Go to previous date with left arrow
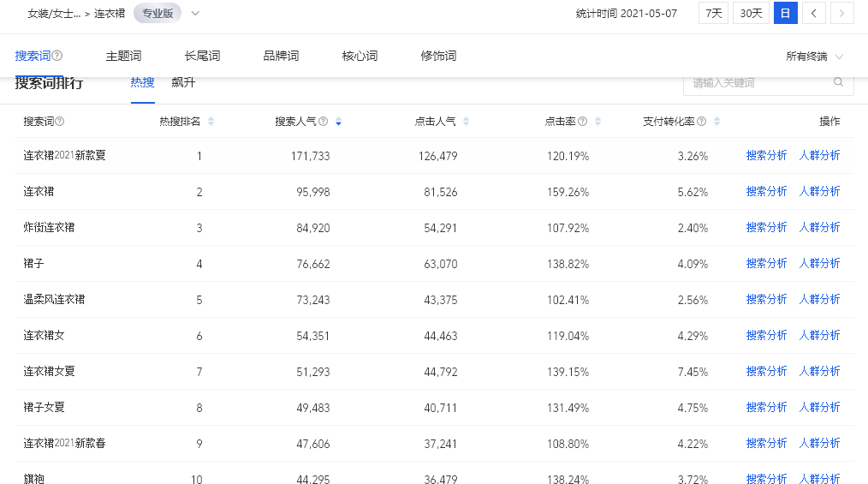Screen dimensions: 868x484 pyautogui.click(x=814, y=14)
